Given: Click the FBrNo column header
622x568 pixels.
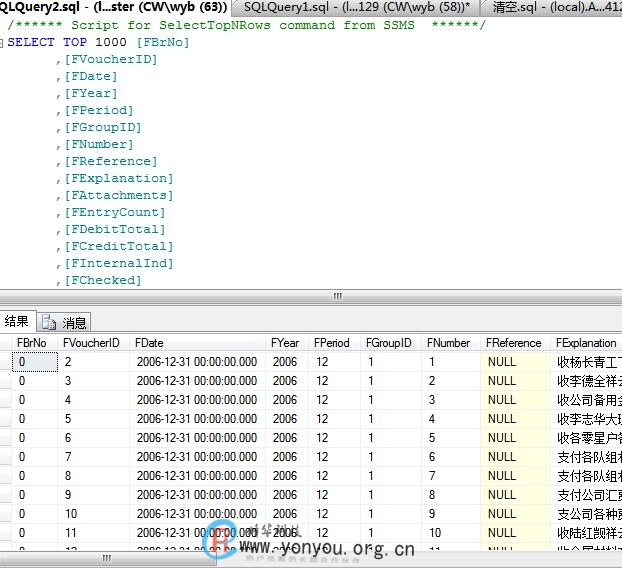Looking at the screenshot, I should coord(35,343).
